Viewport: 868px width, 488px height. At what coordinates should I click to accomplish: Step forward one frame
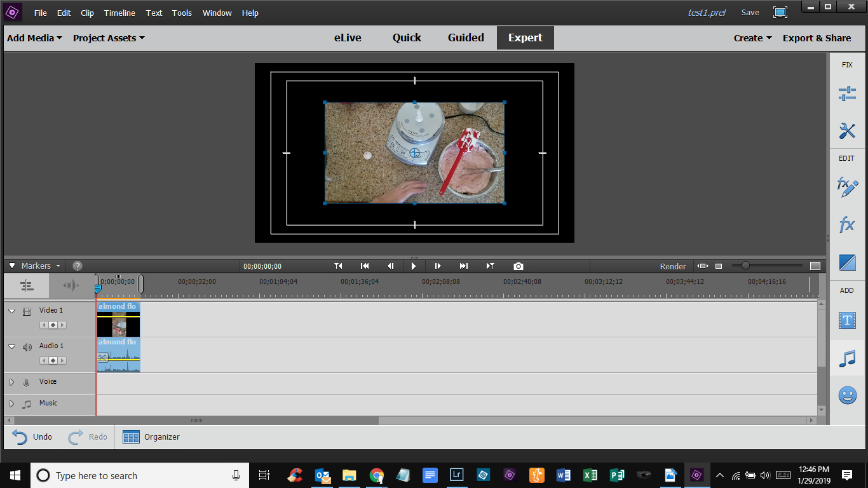[438, 266]
